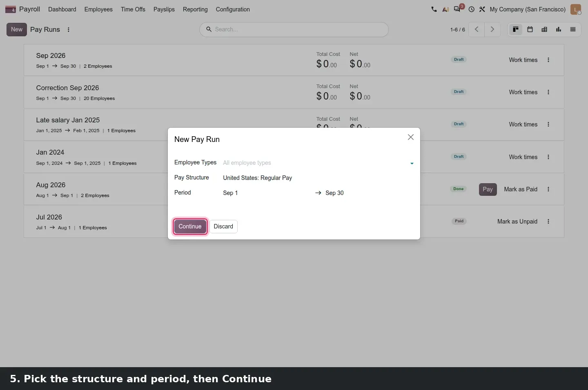Open the AI assistant icon in top bar

pyautogui.click(x=445, y=9)
